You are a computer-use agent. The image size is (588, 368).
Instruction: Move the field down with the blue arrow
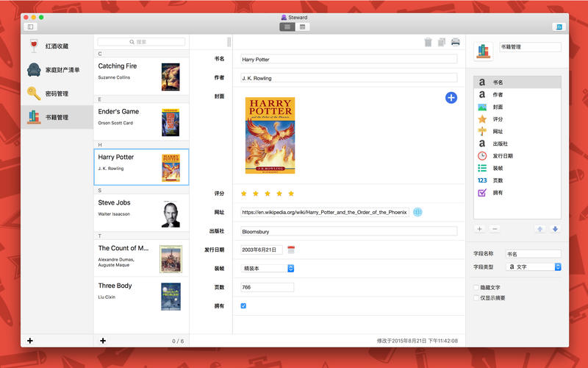point(555,229)
